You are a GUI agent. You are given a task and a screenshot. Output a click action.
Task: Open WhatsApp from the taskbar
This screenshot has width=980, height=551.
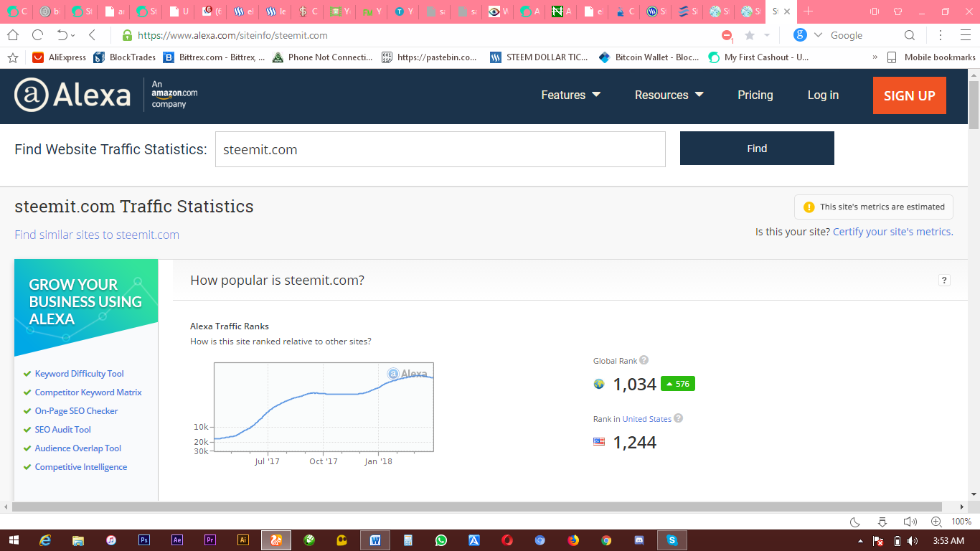pyautogui.click(x=440, y=540)
